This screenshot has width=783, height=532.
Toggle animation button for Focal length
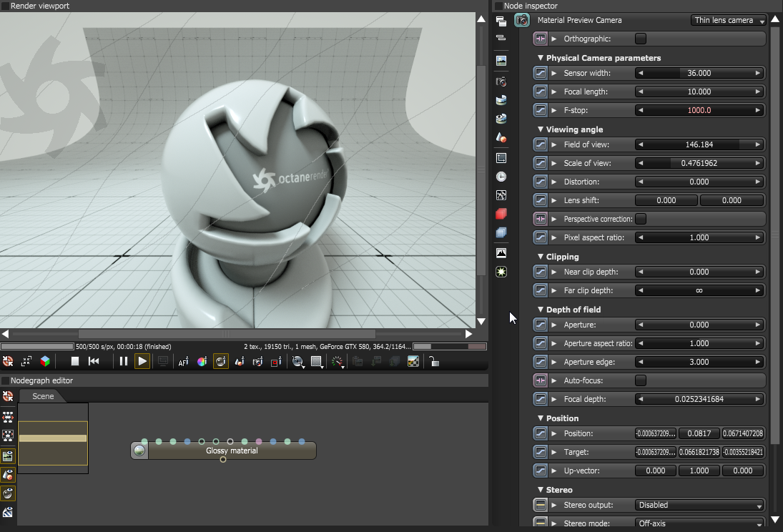pos(541,92)
